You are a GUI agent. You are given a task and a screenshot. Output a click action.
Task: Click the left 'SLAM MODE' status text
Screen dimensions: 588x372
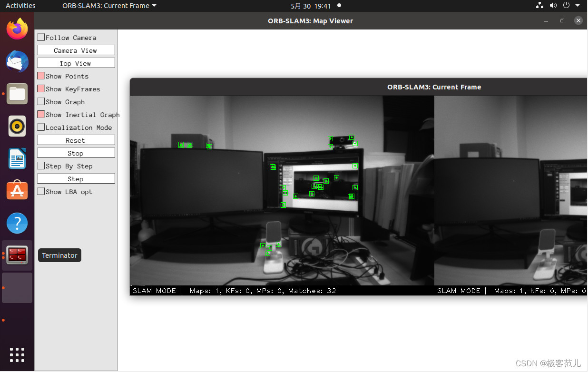[x=154, y=291]
